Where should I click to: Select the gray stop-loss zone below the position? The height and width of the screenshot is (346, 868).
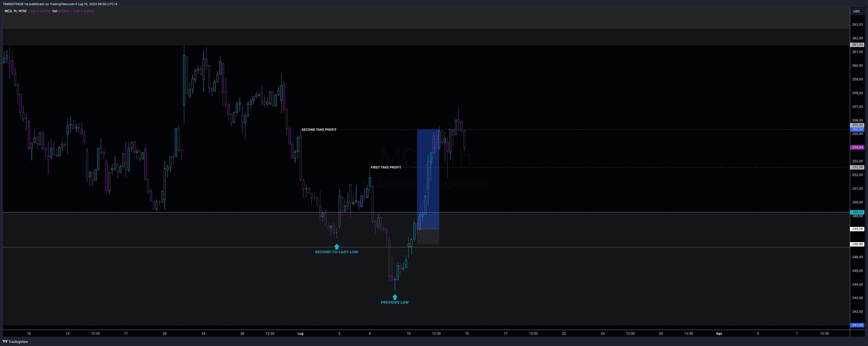[428, 237]
